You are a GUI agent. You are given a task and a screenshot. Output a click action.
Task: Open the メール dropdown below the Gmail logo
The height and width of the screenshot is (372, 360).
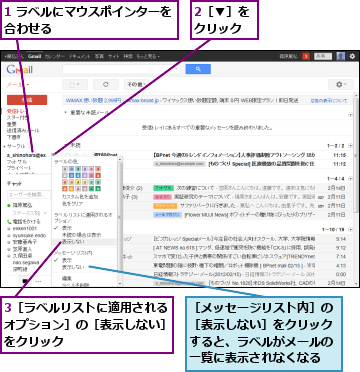click(18, 85)
